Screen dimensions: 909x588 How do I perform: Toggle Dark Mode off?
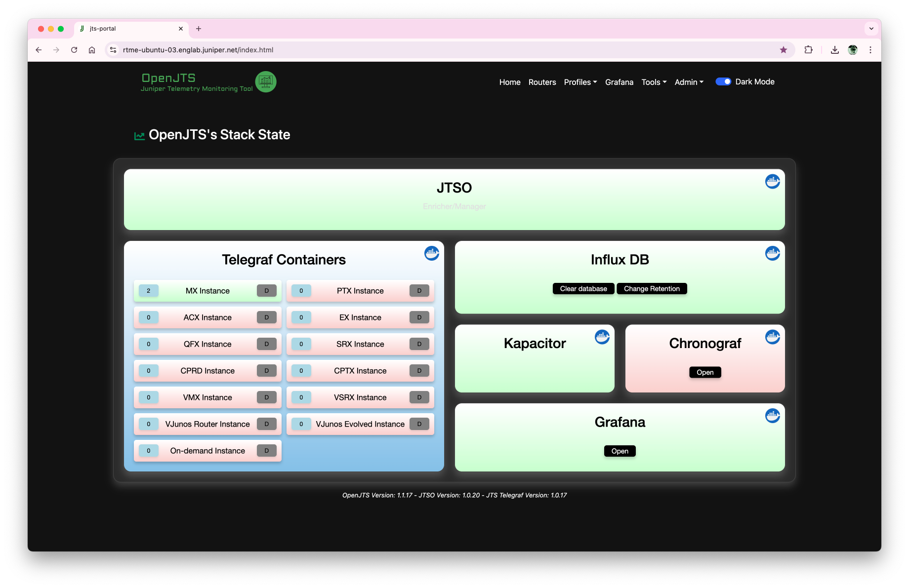click(x=723, y=81)
